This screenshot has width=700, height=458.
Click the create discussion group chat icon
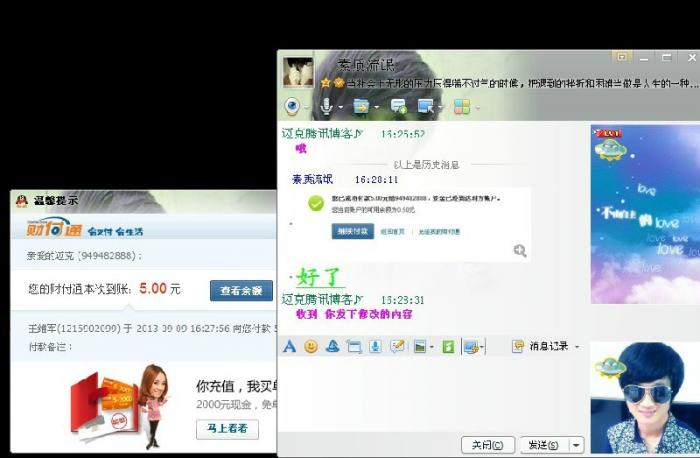398,106
